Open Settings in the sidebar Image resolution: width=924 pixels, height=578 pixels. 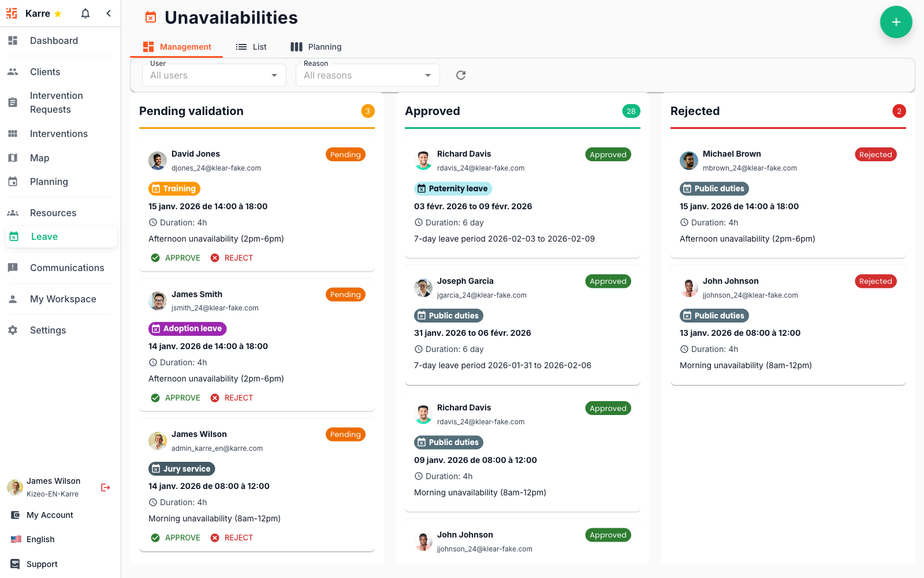pyautogui.click(x=48, y=330)
